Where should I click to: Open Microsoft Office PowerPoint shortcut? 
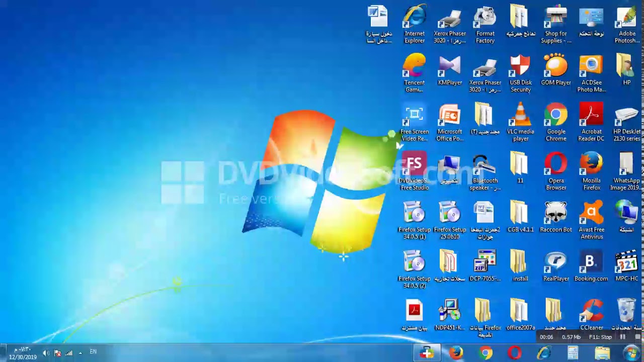(x=450, y=123)
